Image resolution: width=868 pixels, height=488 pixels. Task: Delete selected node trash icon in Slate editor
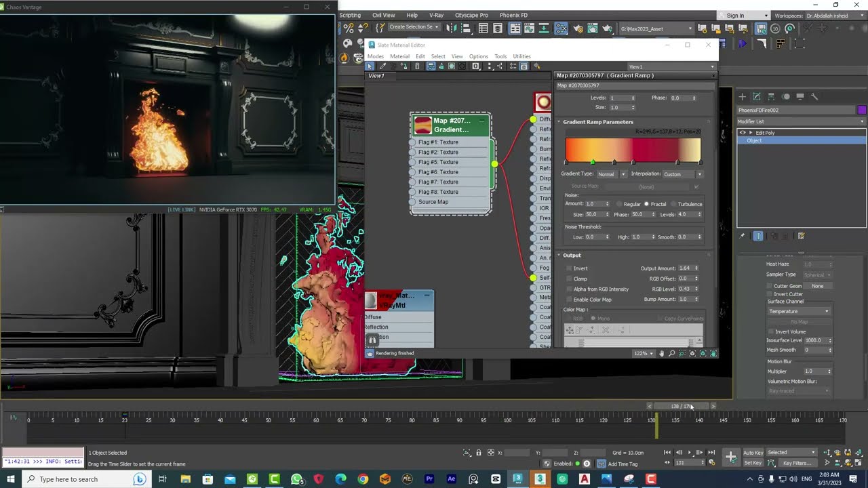click(417, 66)
